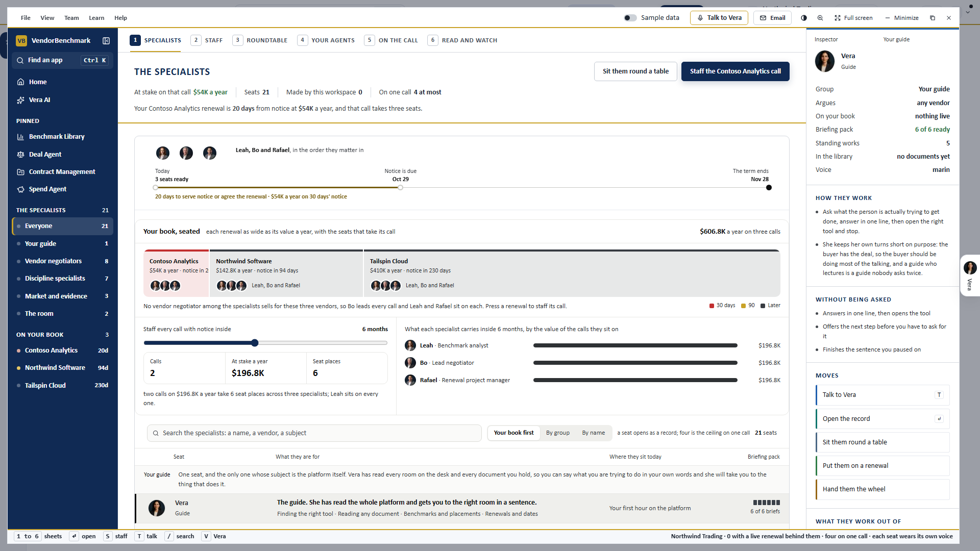Collapse the sidebar panel icon beside VendorBenchmark
The height and width of the screenshot is (551, 980).
(106, 41)
